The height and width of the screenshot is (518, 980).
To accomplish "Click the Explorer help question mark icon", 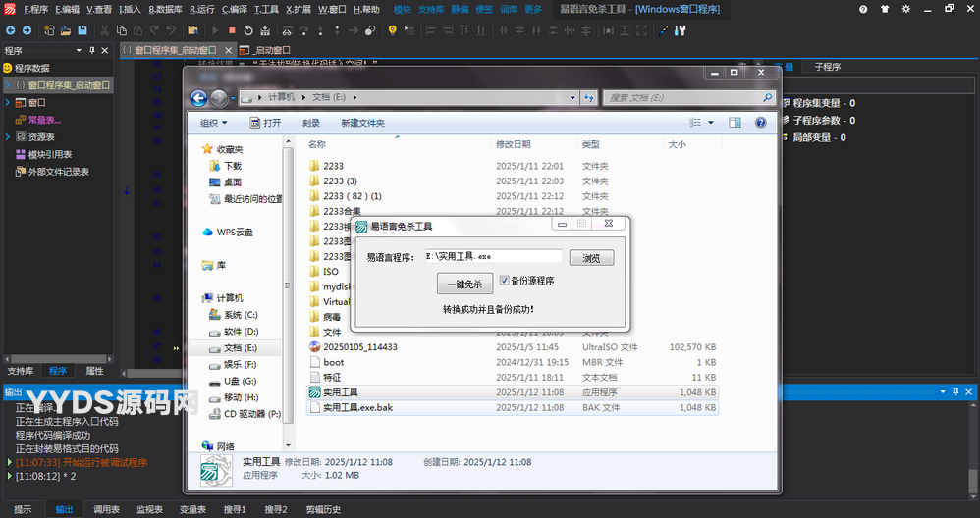I will [760, 123].
